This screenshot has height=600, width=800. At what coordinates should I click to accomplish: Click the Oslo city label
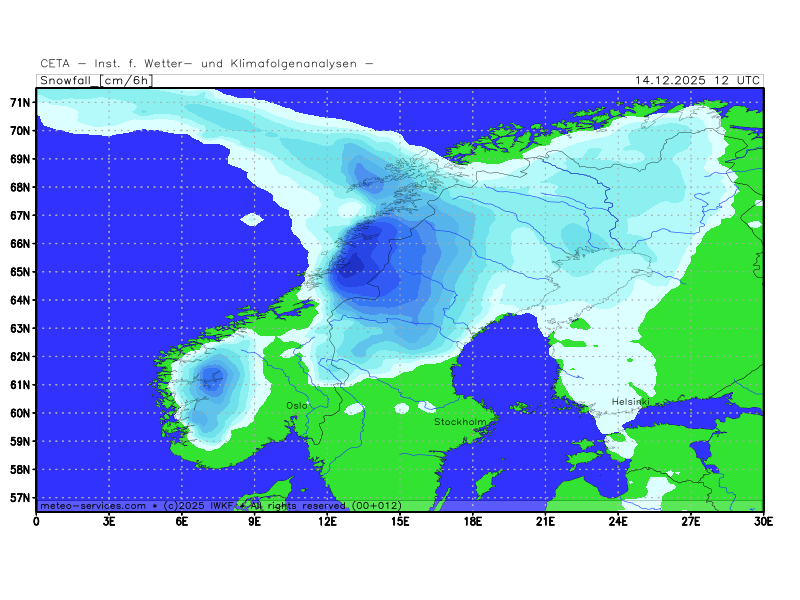(x=297, y=405)
